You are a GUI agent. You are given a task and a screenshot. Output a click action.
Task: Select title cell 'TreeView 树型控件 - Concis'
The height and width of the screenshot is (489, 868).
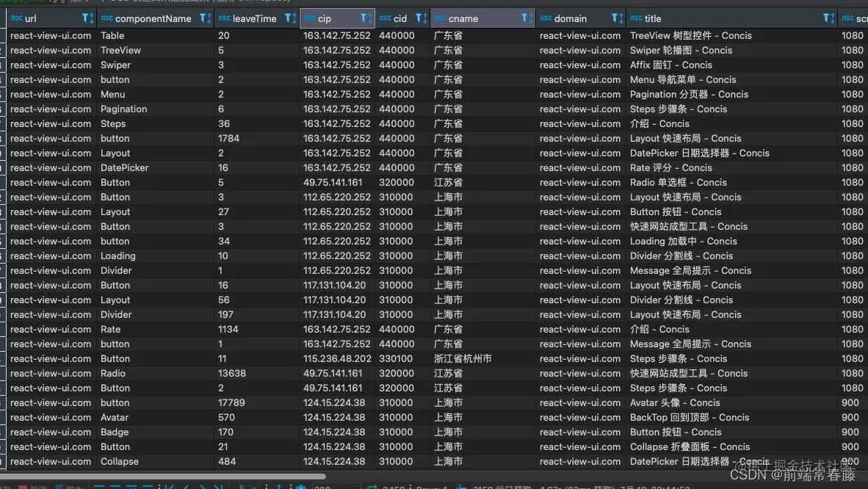[731, 35]
